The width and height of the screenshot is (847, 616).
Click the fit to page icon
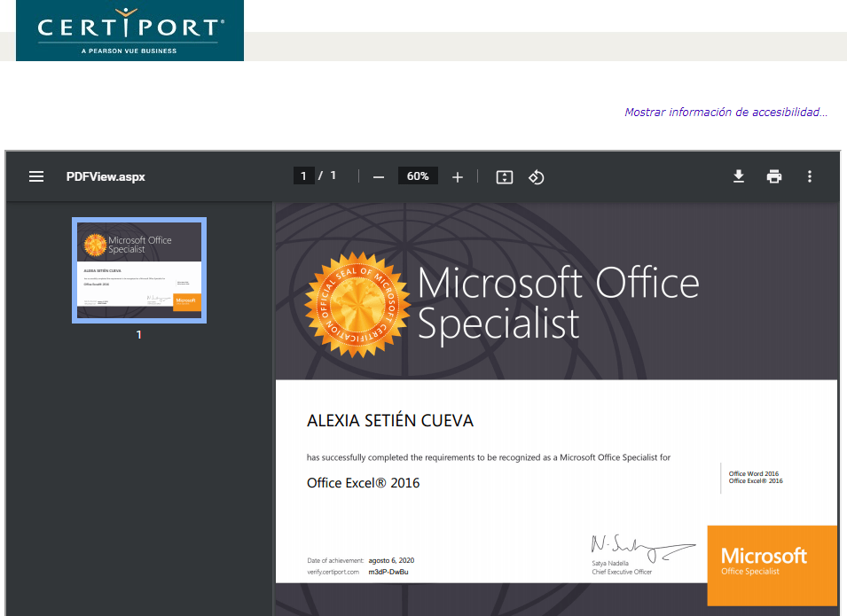[505, 177]
